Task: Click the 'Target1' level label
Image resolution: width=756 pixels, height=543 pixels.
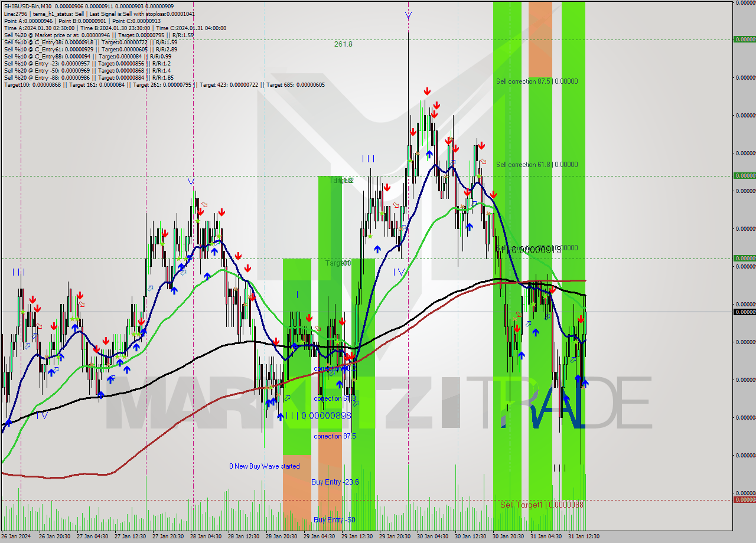Action: coord(338,263)
